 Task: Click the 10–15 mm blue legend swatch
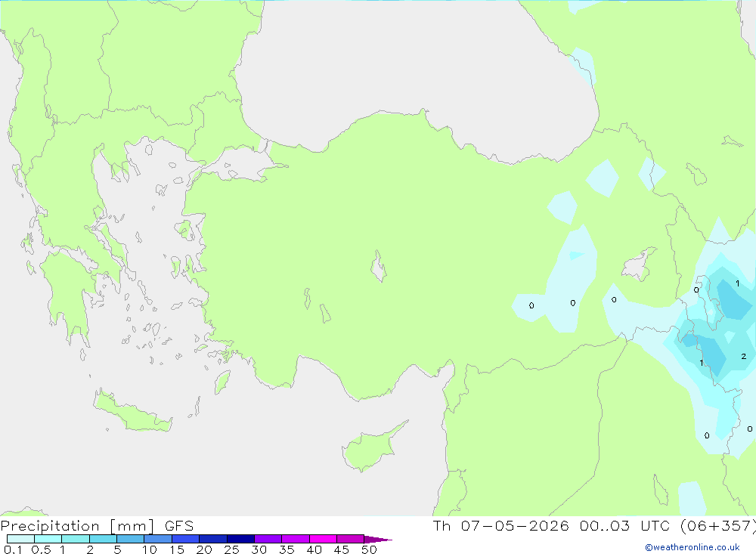click(158, 539)
